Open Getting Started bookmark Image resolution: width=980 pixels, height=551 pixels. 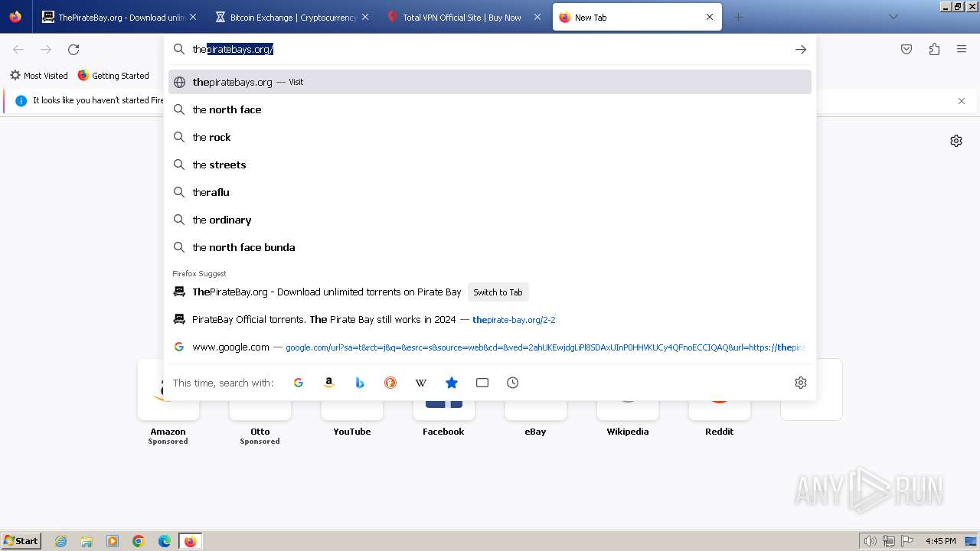coord(113,76)
